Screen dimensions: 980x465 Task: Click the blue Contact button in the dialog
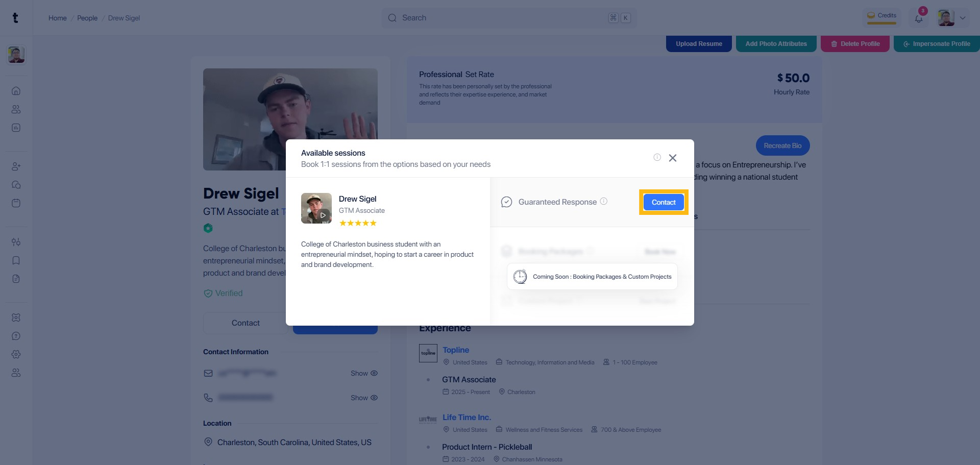(x=664, y=202)
